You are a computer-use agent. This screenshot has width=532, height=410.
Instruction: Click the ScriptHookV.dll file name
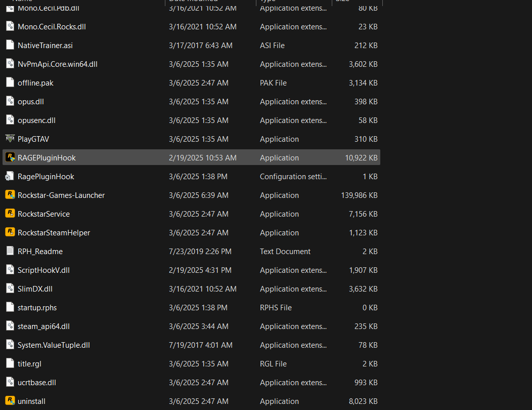43,270
